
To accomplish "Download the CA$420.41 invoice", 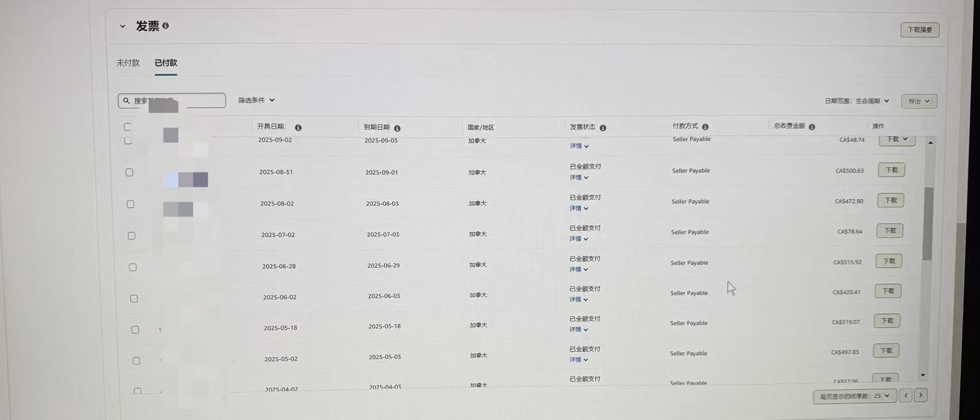I will tap(888, 291).
